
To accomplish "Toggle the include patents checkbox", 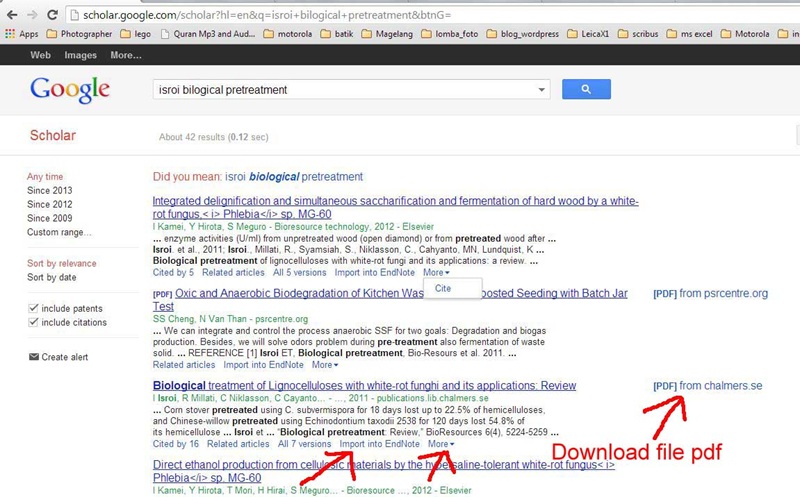I will pos(33,308).
